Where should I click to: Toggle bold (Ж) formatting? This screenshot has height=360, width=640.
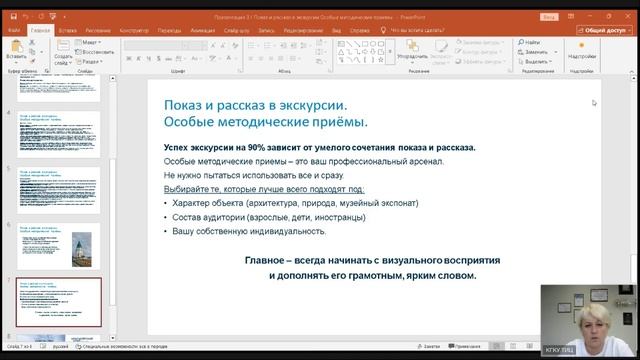[x=129, y=59]
